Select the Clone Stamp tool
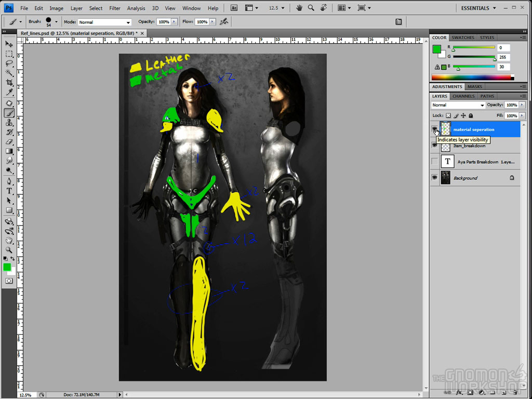The height and width of the screenshot is (399, 532). (x=9, y=123)
